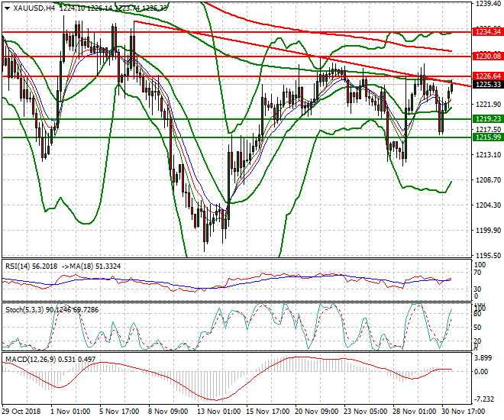
Task: Open the chart menu triangle beside XAUUSD,H4
Action: click(8, 8)
